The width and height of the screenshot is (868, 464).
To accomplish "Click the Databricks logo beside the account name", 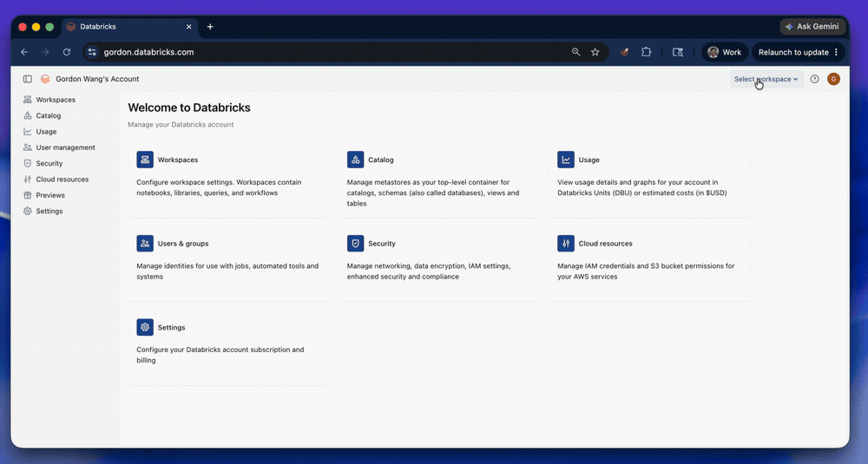I will point(45,79).
